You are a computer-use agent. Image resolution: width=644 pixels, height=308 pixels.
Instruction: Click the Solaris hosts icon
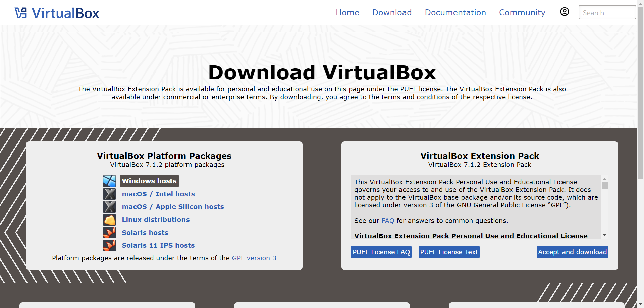[109, 233]
